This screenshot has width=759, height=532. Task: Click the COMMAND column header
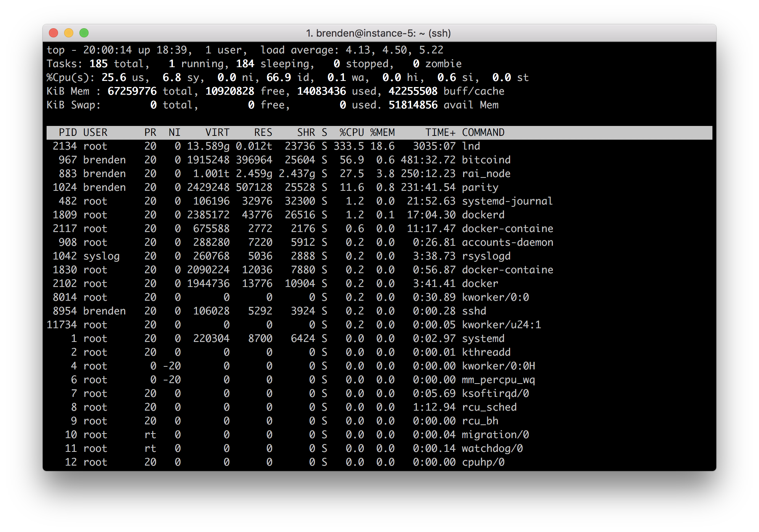point(483,132)
